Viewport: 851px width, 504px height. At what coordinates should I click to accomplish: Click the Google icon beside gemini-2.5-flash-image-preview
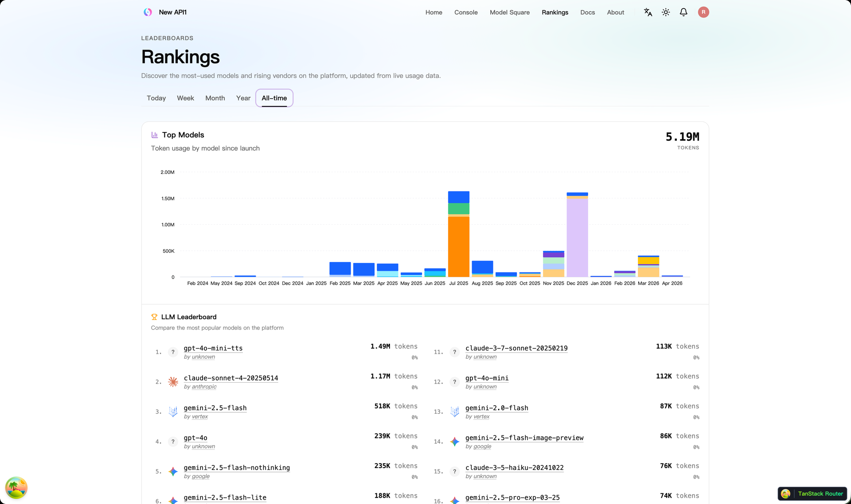point(454,442)
